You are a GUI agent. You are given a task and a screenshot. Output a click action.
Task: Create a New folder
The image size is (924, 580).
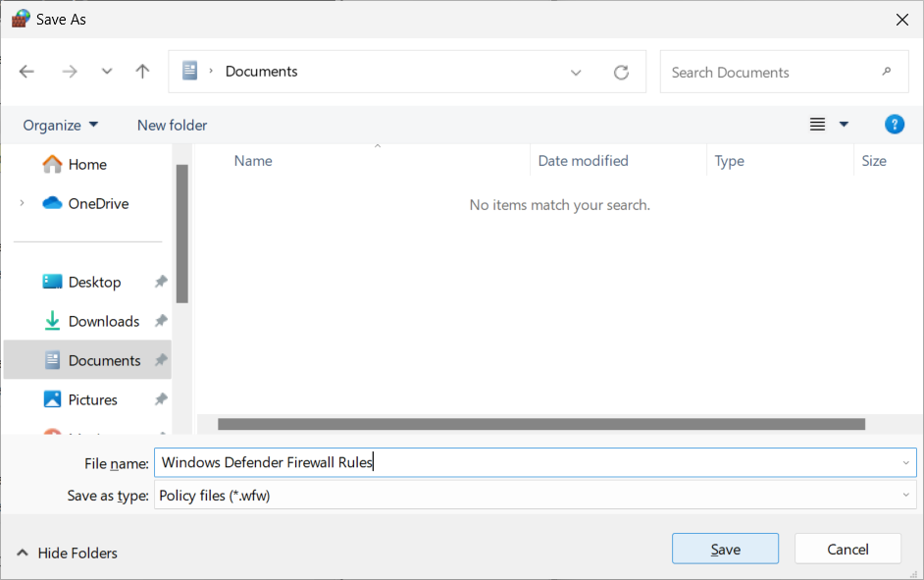(x=172, y=125)
